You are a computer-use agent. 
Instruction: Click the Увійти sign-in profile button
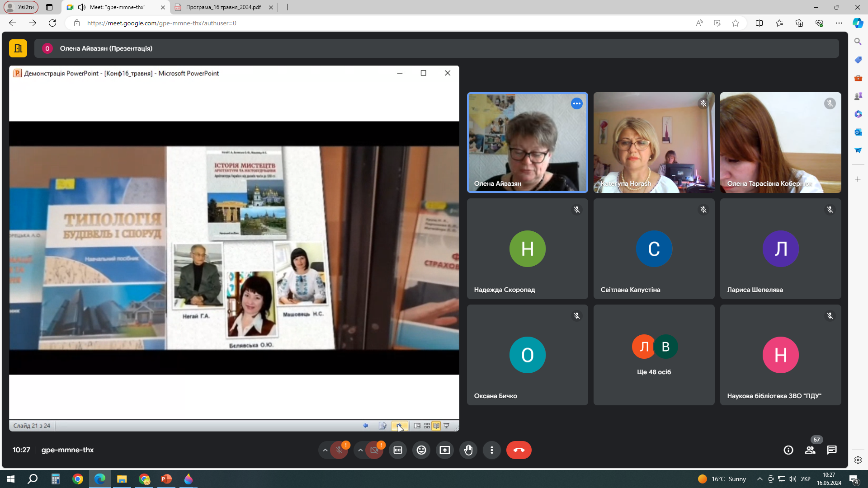[21, 7]
